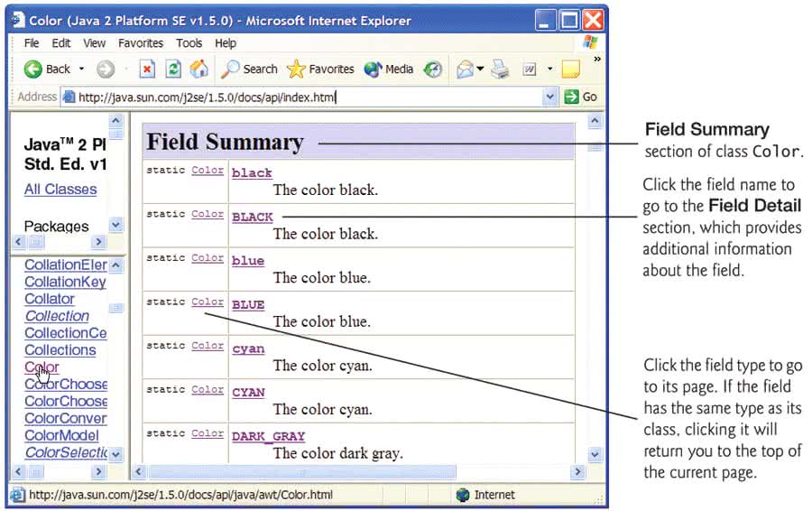Click scroll-down arrow of main content pane

click(595, 455)
